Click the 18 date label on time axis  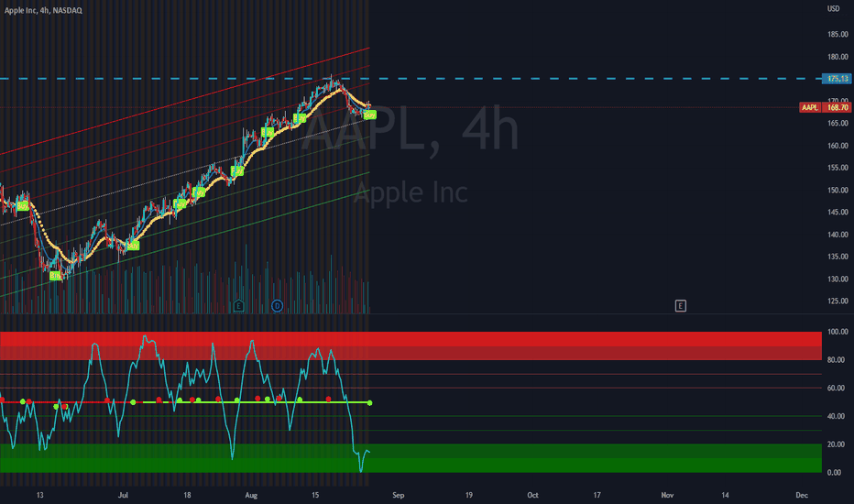pos(187,495)
